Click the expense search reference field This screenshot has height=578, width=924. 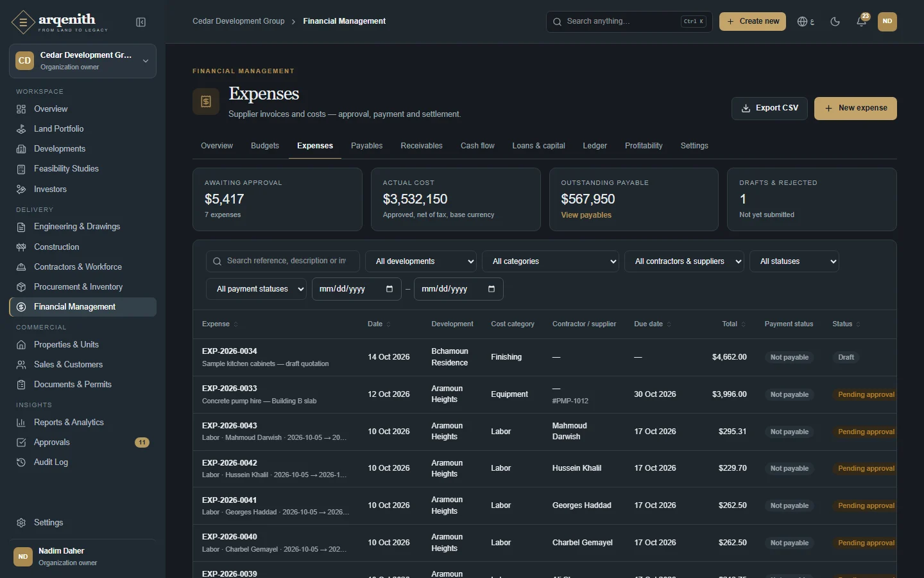(283, 261)
